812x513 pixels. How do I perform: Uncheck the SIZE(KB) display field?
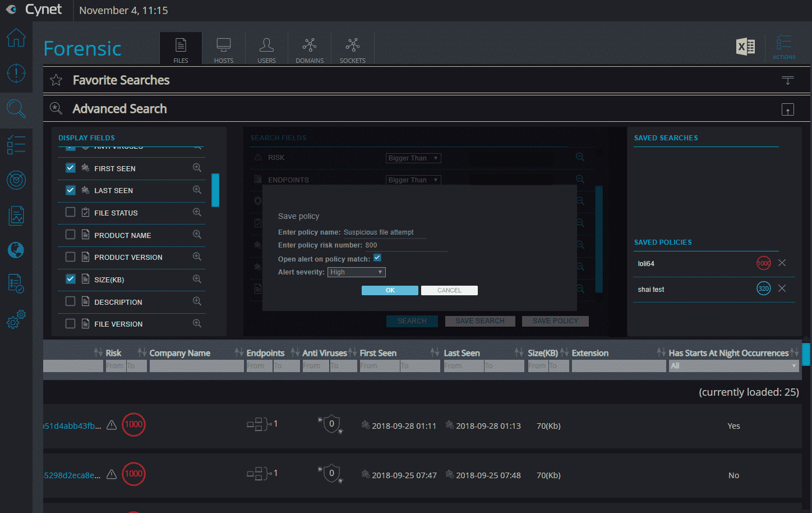point(70,279)
